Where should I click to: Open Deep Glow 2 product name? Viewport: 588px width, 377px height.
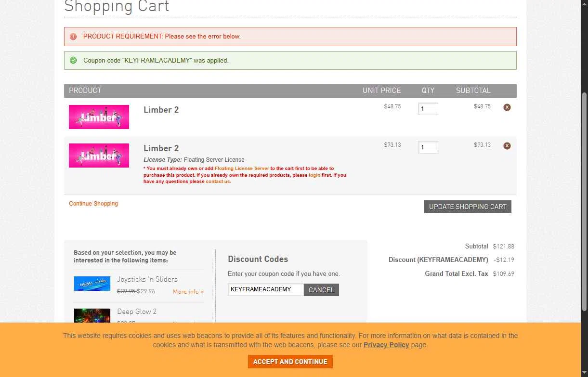(x=137, y=312)
